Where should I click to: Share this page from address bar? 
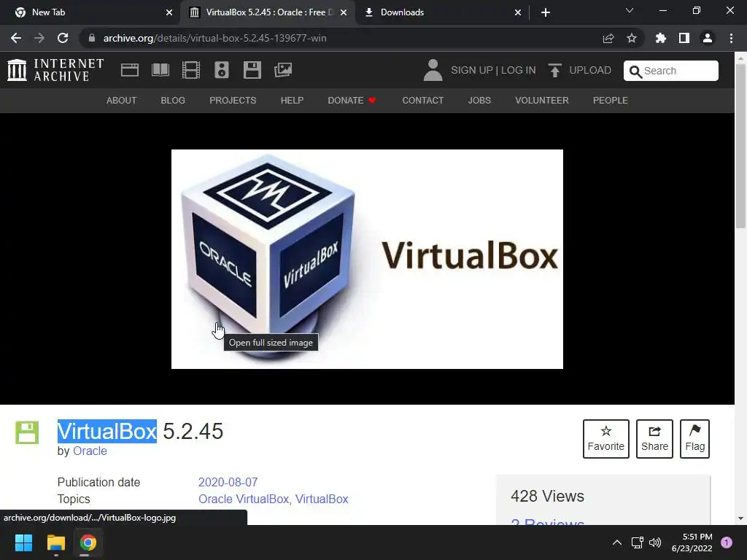(x=608, y=38)
